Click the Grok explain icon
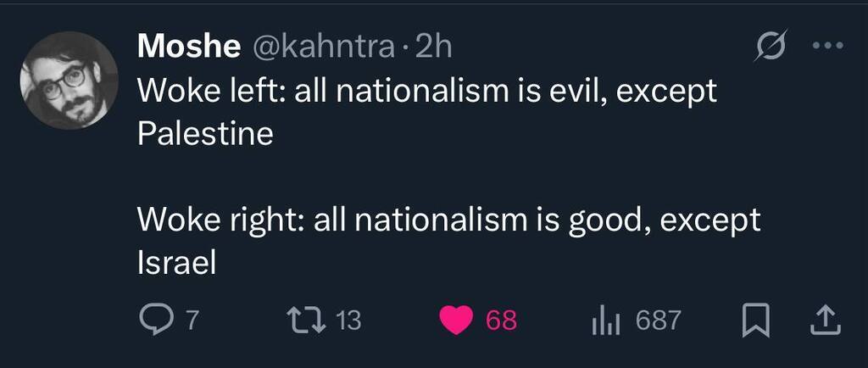This screenshot has width=868, height=368. tap(771, 47)
